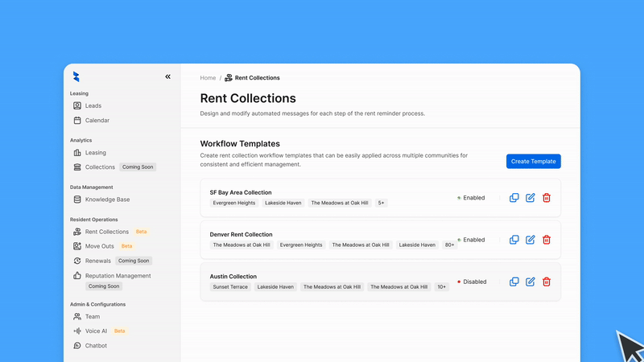Click the Reputation Management thumbs-up icon
Viewport: 644px width, 362px height.
click(x=77, y=275)
